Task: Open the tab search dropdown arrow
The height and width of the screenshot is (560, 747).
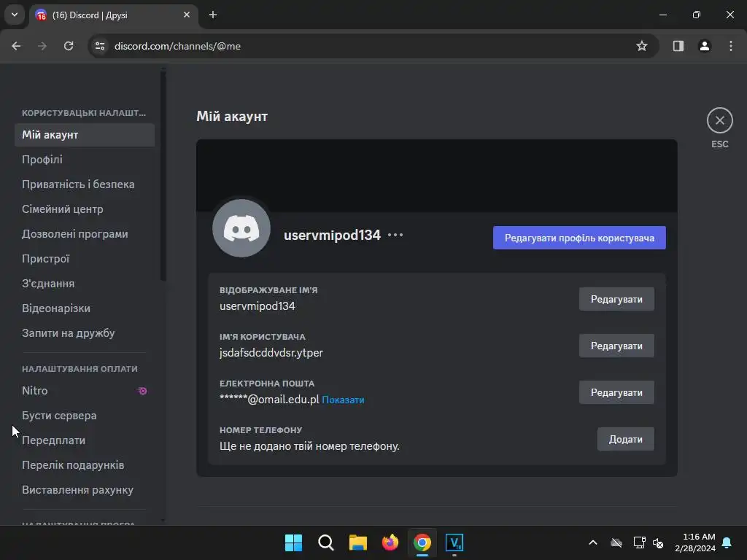Action: 15,15
